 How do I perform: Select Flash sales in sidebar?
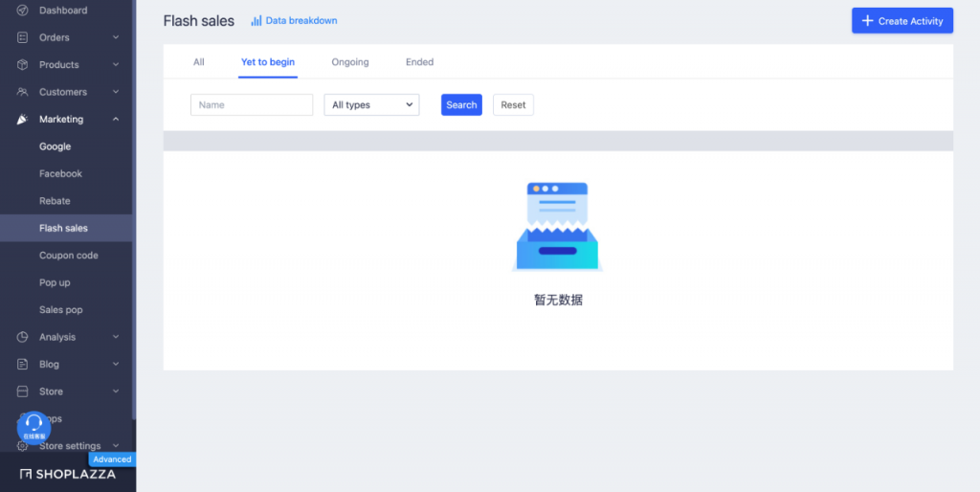tap(66, 228)
